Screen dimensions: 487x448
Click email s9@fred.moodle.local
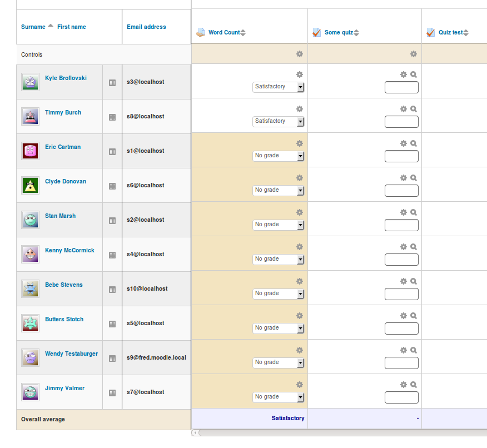point(156,357)
